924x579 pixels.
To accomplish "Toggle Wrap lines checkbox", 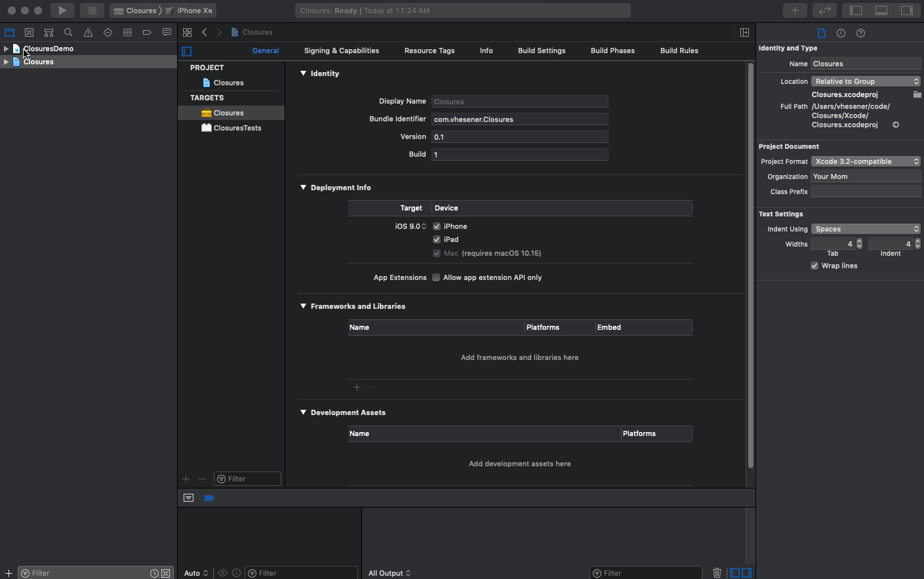I will coord(814,266).
